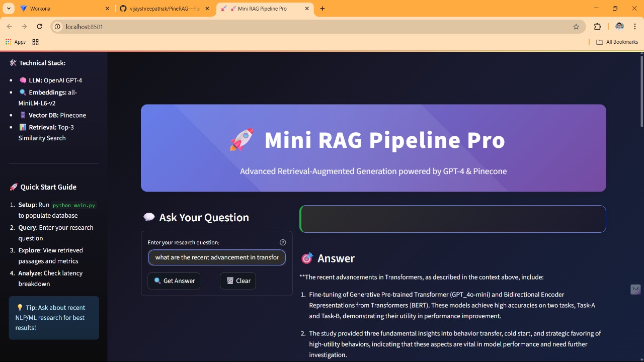Screen dimensions: 644x362
Task: Click the Quick Start Guide heading
Action: point(43,187)
